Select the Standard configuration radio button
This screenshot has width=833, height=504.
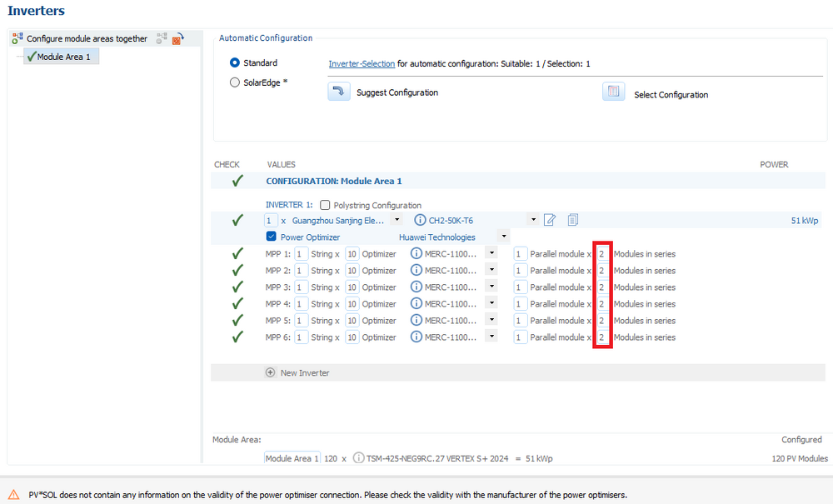(x=234, y=62)
